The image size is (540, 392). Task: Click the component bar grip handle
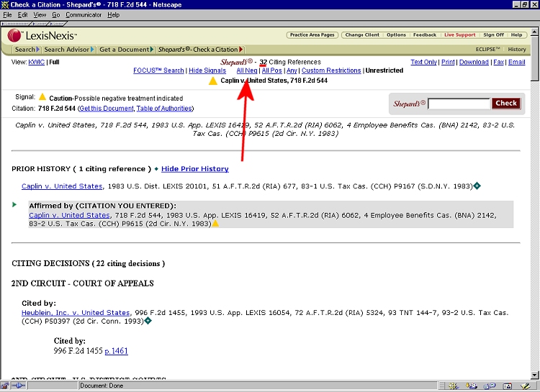pyautogui.click(x=442, y=386)
